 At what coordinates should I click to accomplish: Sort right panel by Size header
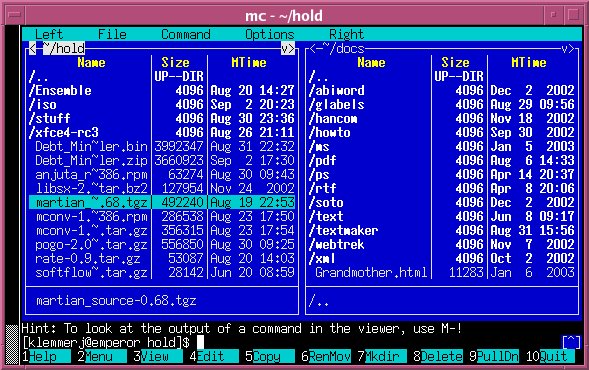[x=455, y=62]
